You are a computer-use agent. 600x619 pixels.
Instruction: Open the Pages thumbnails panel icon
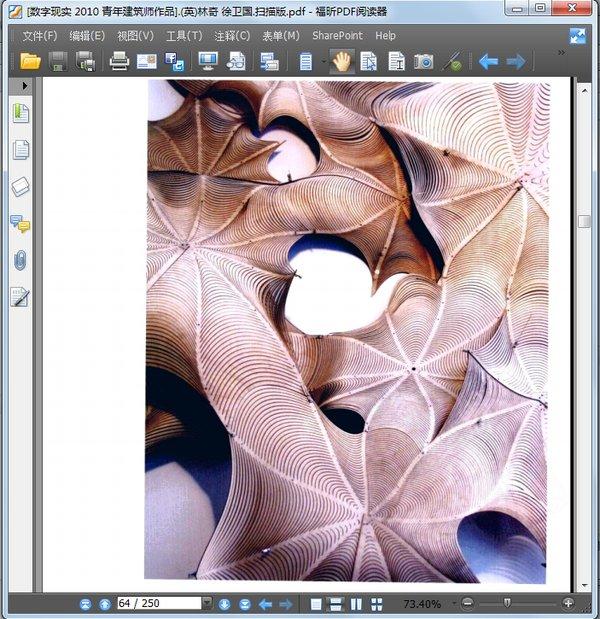[x=21, y=149]
